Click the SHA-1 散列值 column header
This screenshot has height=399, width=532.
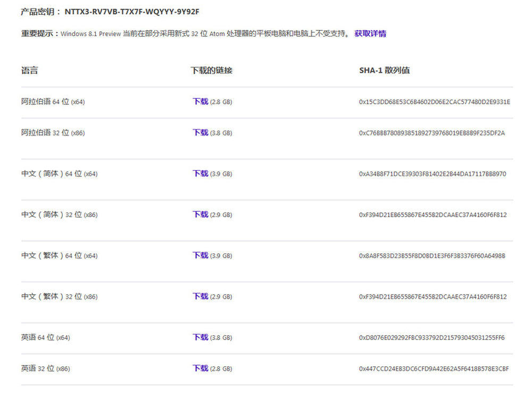tap(385, 71)
